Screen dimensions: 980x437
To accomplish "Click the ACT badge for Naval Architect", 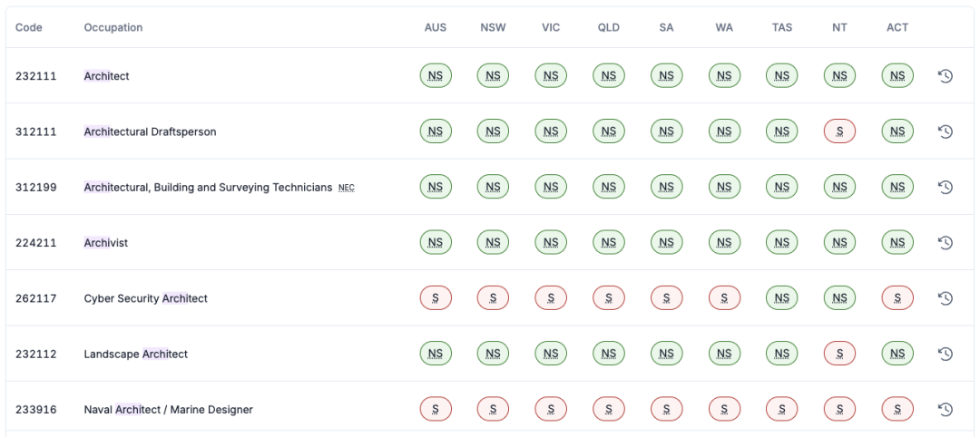I will (897, 409).
